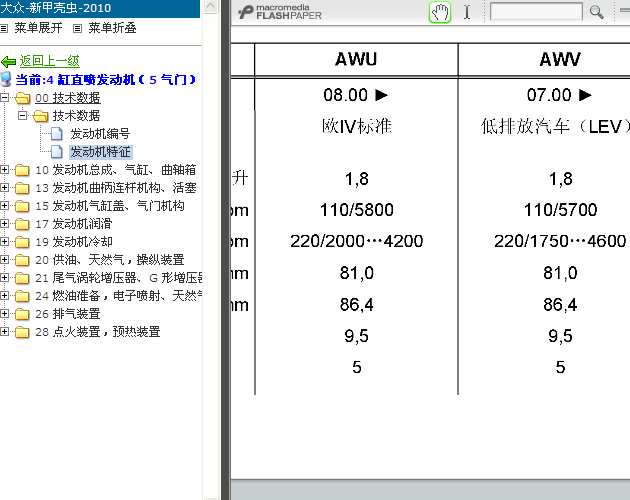The image size is (630, 500).
Task: Expand 26 排气装置 node
Action: pyautogui.click(x=4, y=314)
